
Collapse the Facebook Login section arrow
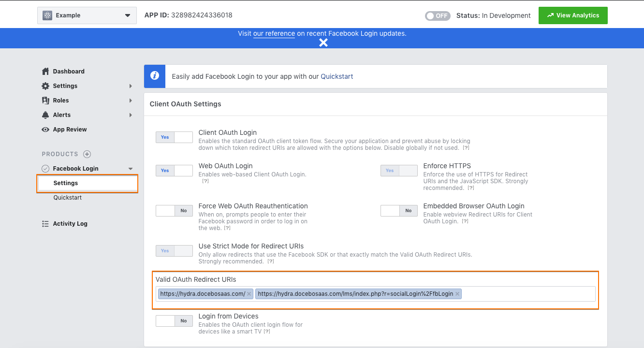pos(130,169)
